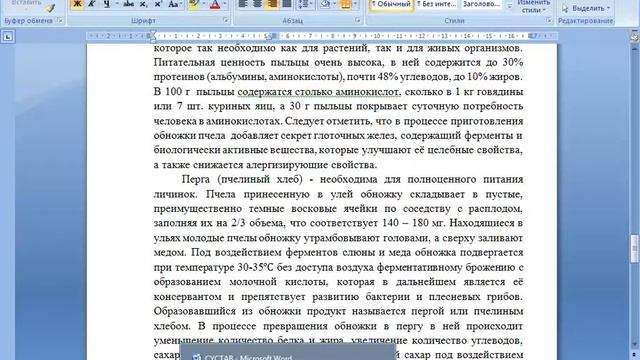The width and height of the screenshot is (640, 360).
Task: Click the first-line indent marker on ruler
Action: click(x=153, y=33)
